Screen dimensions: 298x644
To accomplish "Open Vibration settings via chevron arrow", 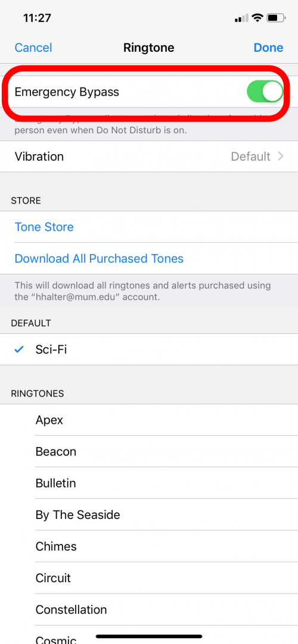I will (x=281, y=157).
